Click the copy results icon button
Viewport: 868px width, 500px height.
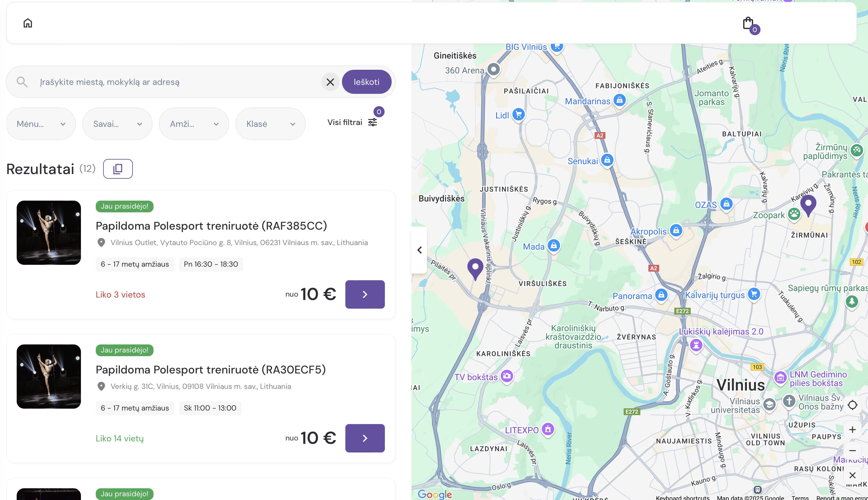coord(118,169)
